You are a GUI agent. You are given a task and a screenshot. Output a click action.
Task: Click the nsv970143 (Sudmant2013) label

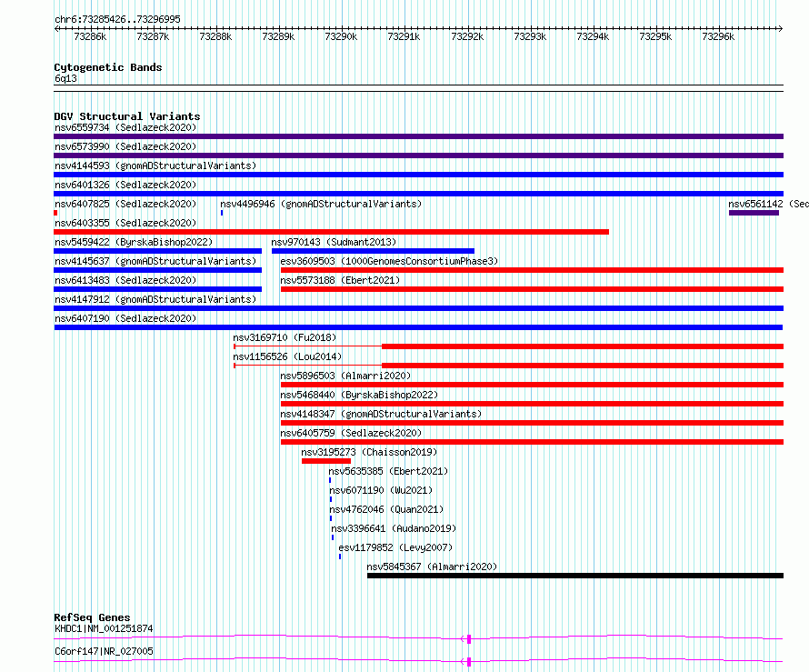coord(334,242)
